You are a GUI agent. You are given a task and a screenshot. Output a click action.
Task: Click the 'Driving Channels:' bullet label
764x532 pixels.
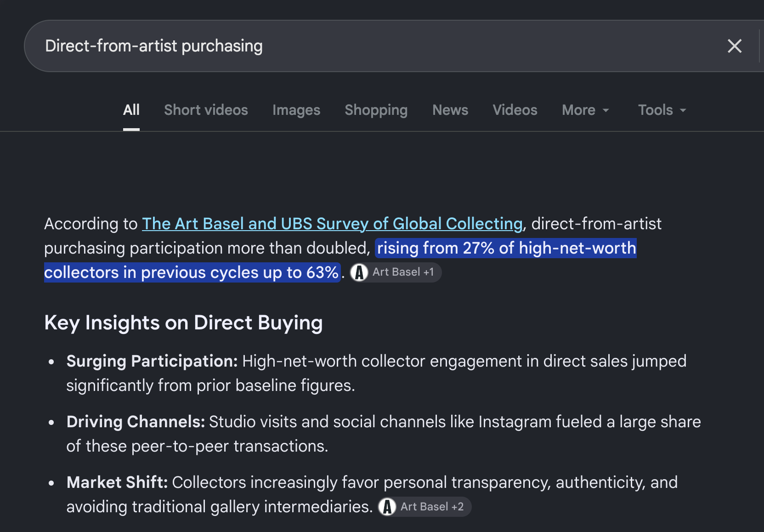tap(136, 422)
